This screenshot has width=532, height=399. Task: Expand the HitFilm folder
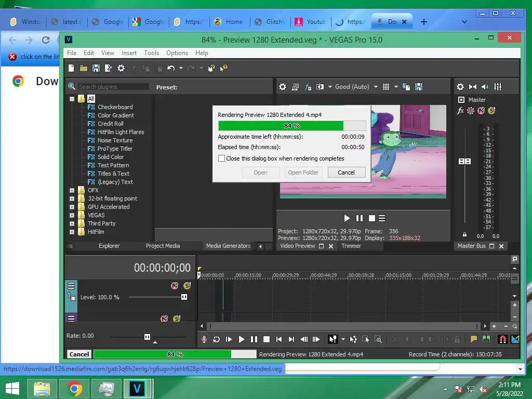coord(72,232)
